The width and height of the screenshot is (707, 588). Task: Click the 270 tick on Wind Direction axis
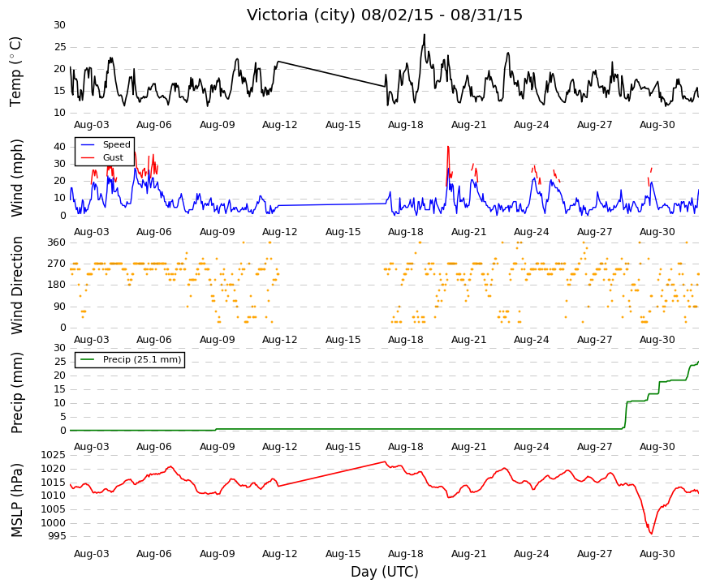(57, 264)
